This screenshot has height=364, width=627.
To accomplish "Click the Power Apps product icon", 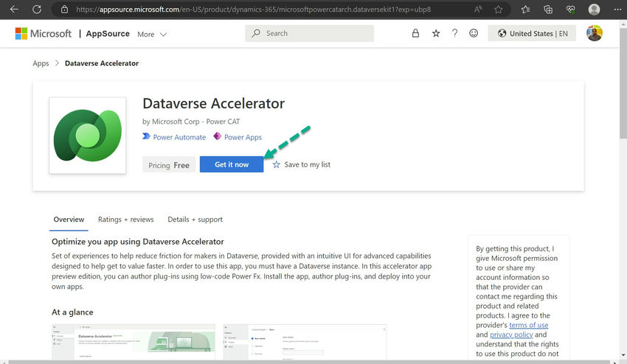I will [217, 136].
